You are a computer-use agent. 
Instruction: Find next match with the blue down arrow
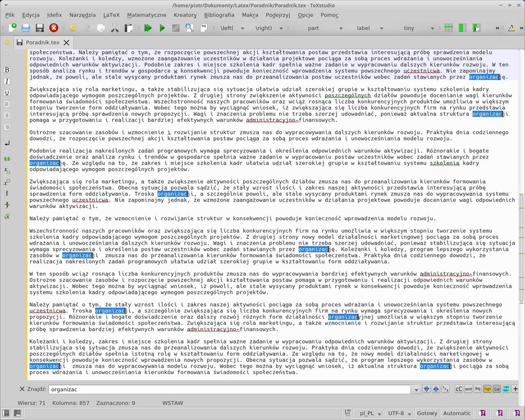427,389
